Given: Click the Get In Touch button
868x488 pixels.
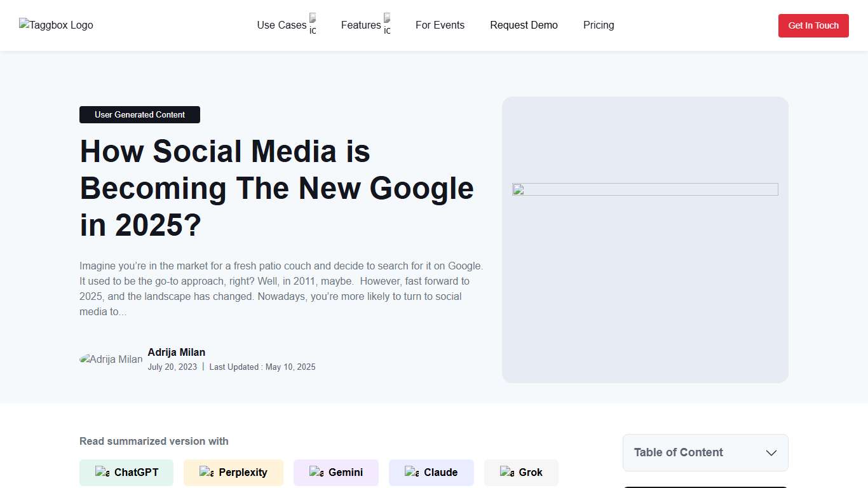Looking at the screenshot, I should click(813, 25).
